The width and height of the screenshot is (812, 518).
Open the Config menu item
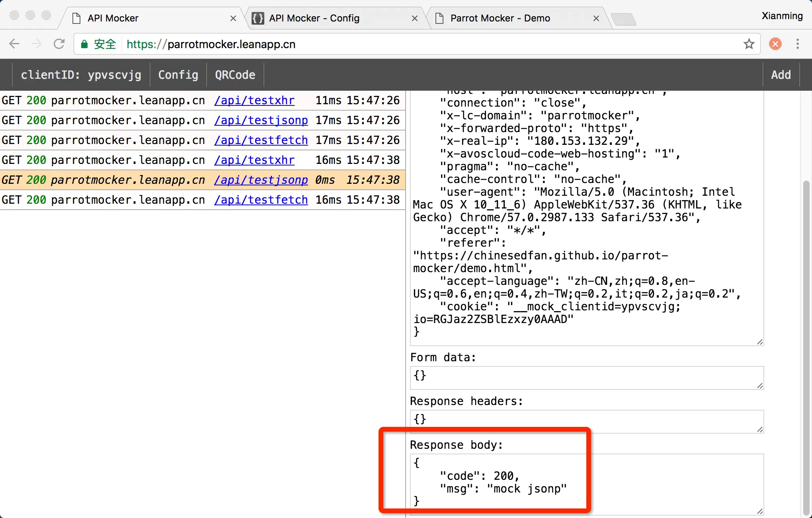tap(178, 75)
